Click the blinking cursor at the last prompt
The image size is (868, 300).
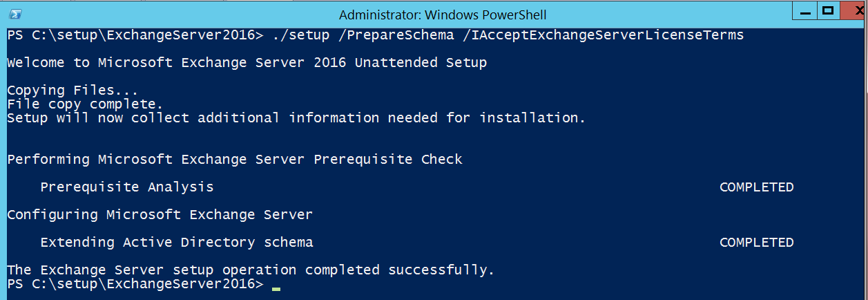coord(276,288)
